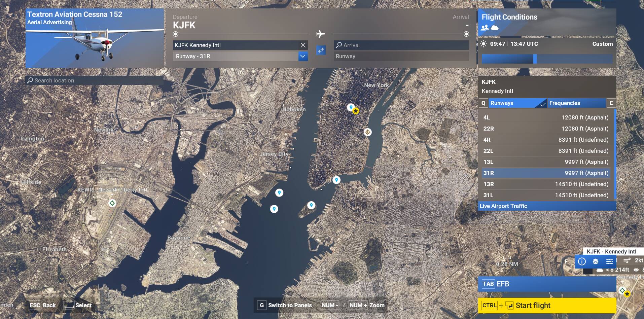Click the Select spacebar button
644x319 pixels.
[78, 305]
